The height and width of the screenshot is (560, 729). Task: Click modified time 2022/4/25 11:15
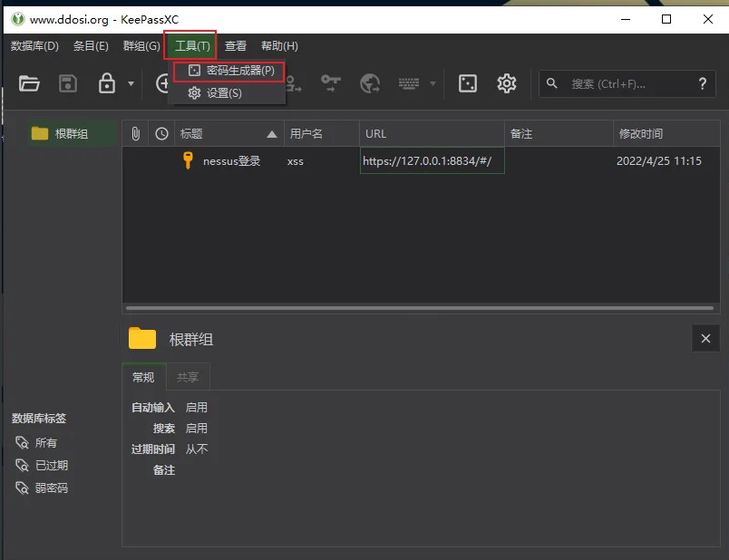tap(659, 161)
